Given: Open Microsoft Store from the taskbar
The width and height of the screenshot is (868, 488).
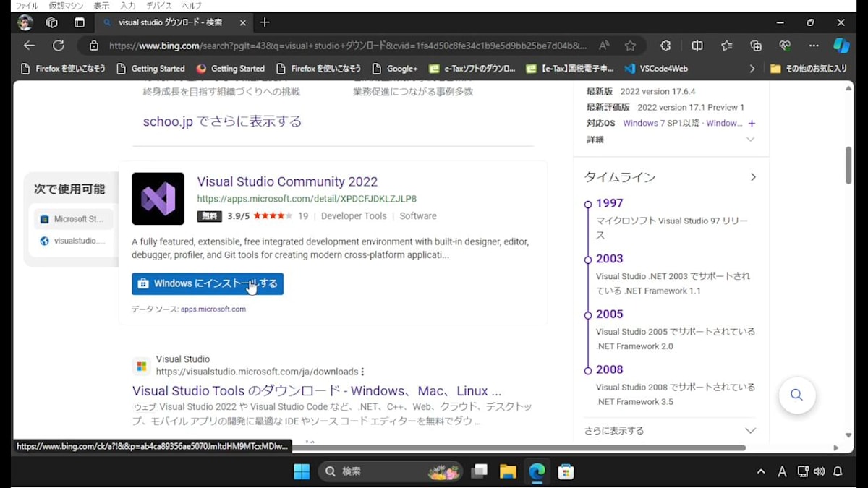Looking at the screenshot, I should click(x=566, y=471).
